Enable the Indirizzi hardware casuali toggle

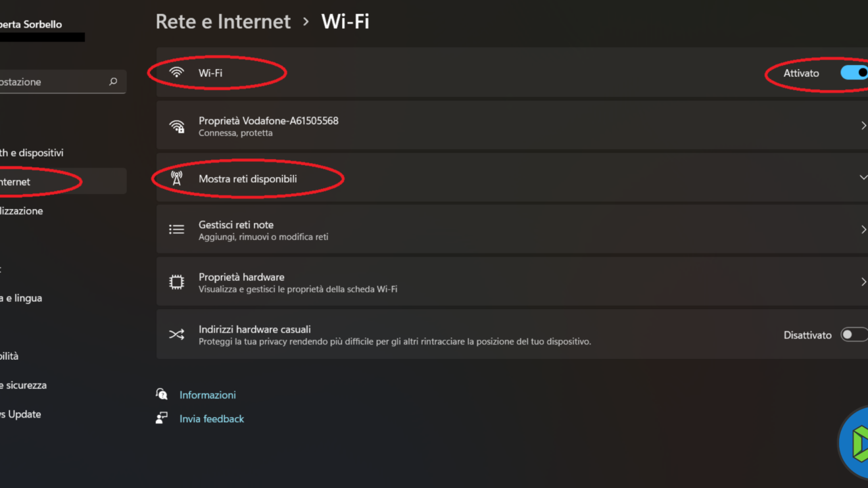point(854,335)
